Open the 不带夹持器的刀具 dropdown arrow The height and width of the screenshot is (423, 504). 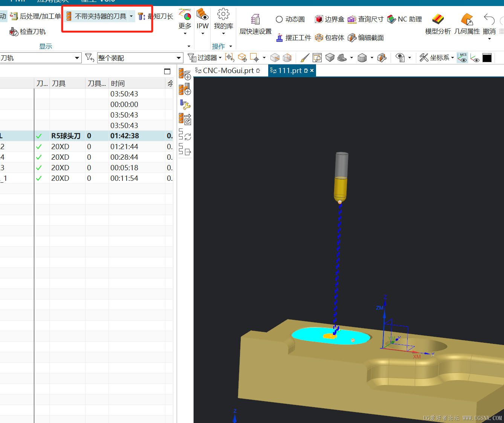click(x=131, y=16)
